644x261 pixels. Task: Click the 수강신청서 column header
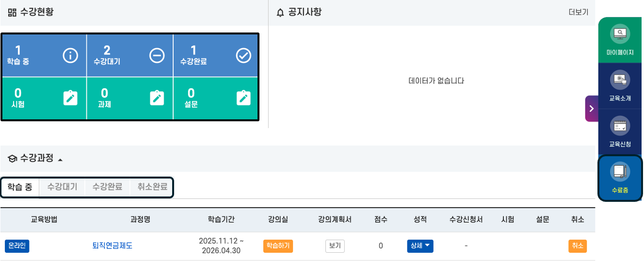pyautogui.click(x=466, y=220)
